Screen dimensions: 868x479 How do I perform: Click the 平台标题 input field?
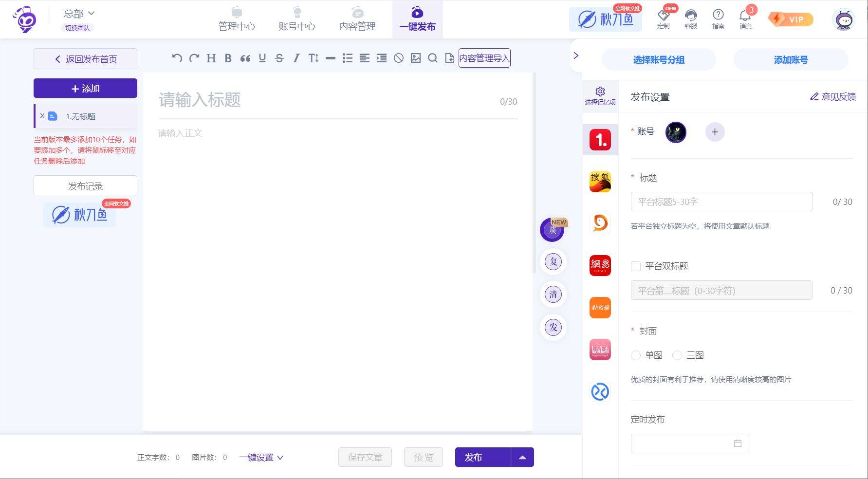pos(721,202)
